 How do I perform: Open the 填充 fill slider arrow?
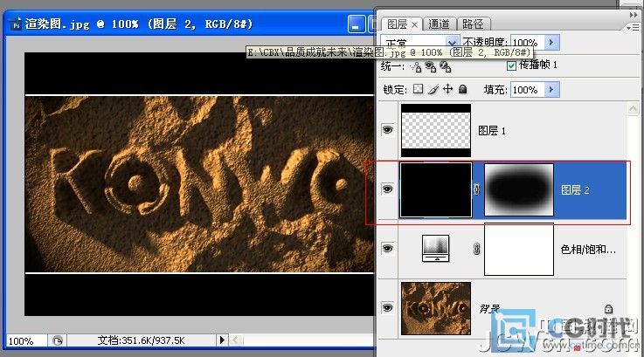point(551,89)
